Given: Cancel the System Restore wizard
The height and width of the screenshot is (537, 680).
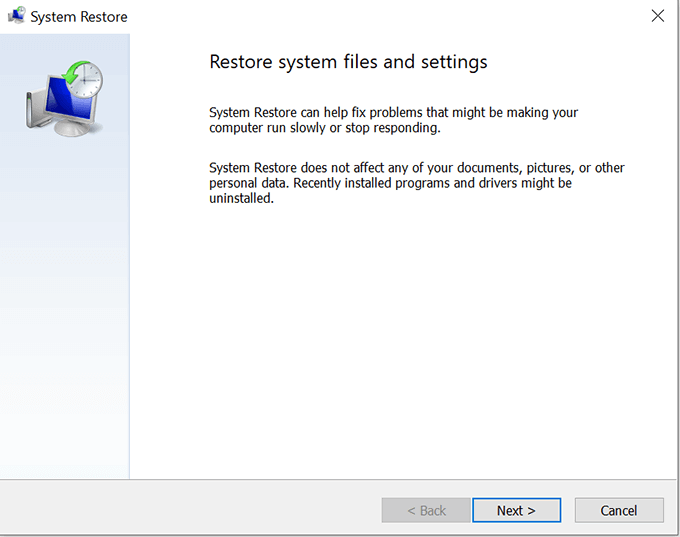Looking at the screenshot, I should point(619,510).
